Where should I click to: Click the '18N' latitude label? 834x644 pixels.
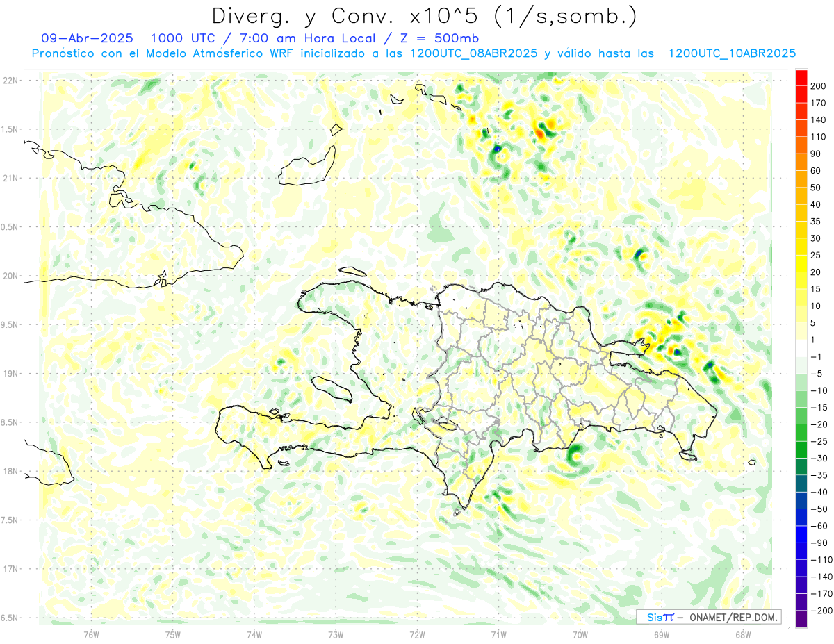tap(10, 471)
